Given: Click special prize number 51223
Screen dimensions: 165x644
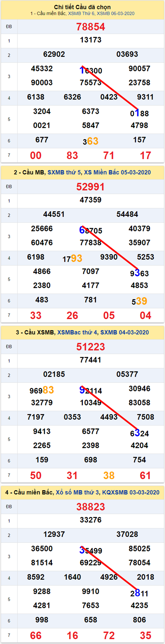Looking at the screenshot, I should (x=91, y=347).
